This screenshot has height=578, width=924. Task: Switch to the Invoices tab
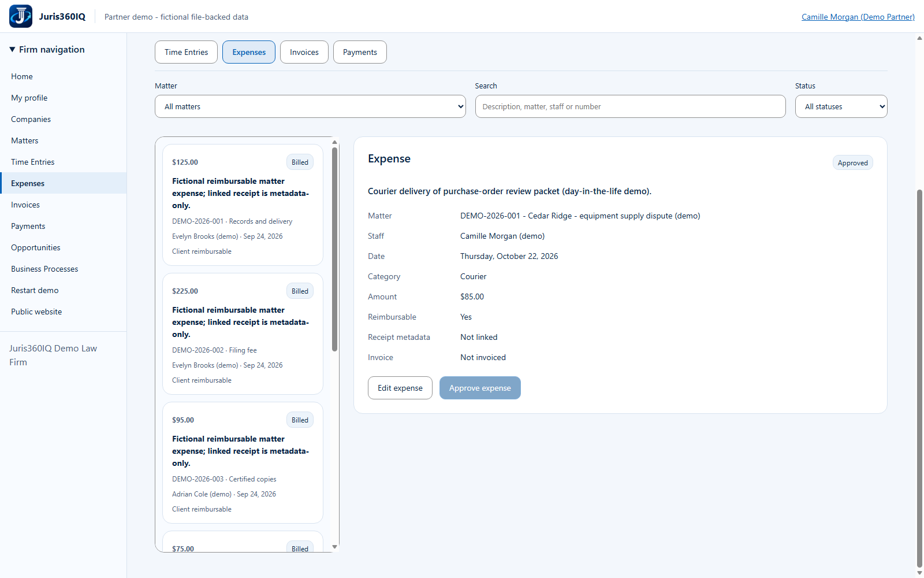304,52
